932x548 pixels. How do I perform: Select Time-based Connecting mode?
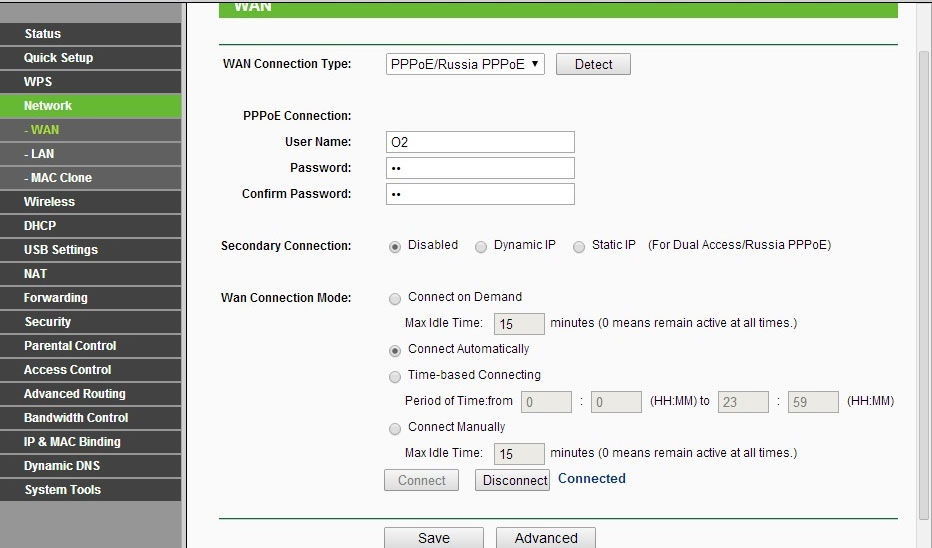[395, 377]
